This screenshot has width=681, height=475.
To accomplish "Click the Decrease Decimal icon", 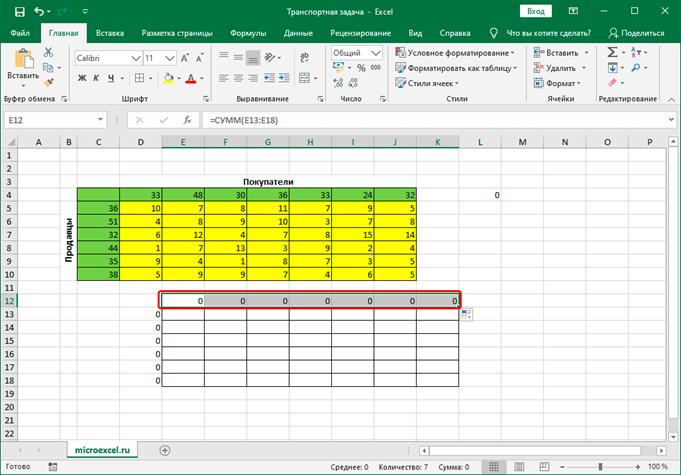I will coord(353,82).
